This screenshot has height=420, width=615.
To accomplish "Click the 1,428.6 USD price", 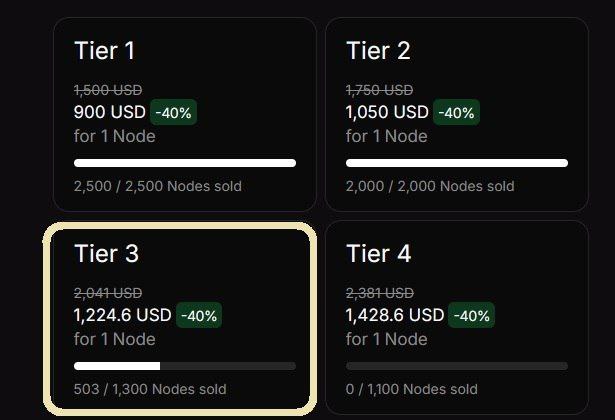I will (x=395, y=315).
